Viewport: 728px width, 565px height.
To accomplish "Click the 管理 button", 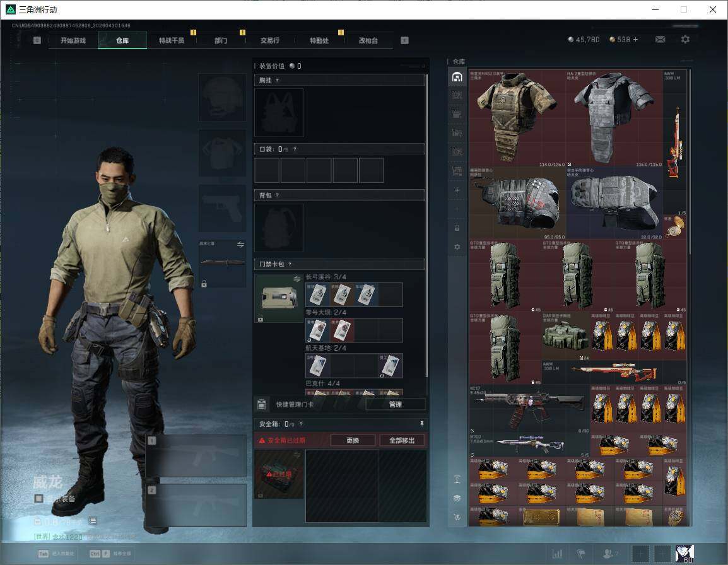I will (396, 404).
